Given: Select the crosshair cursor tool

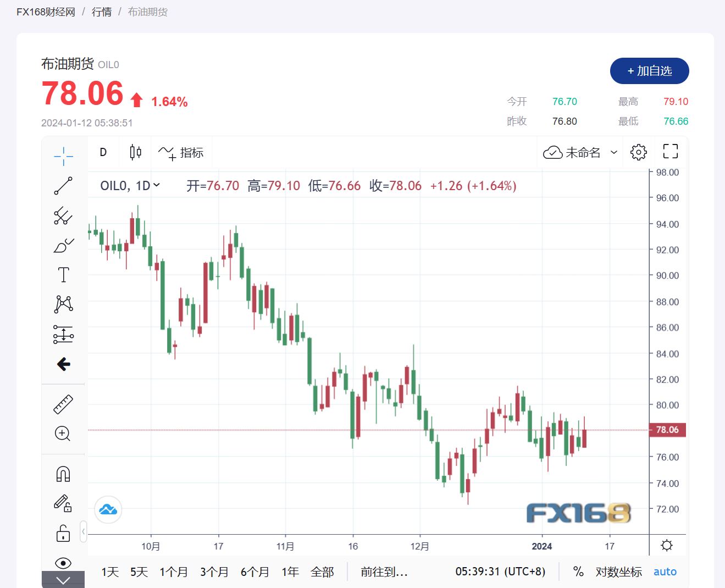Looking at the screenshot, I should click(63, 156).
